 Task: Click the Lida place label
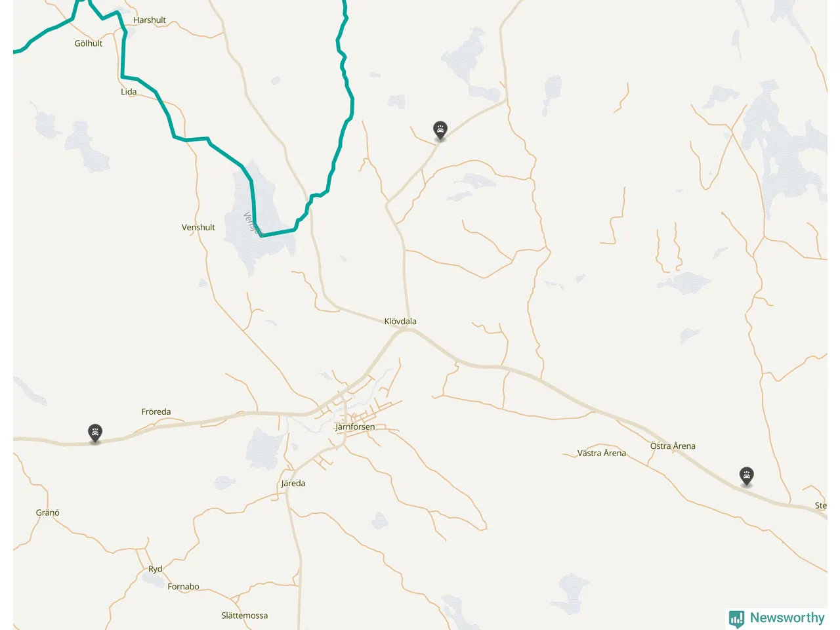(x=129, y=92)
